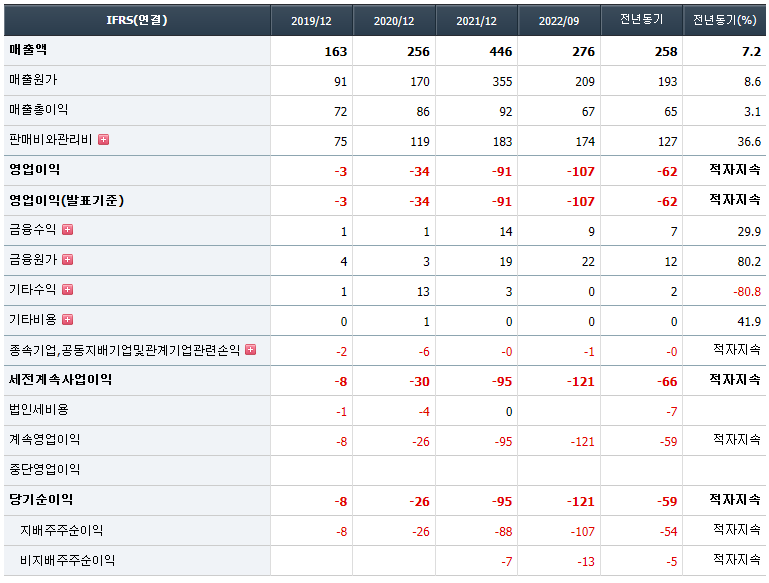Click 기타수익 value 13 for 2020/12

click(x=423, y=292)
